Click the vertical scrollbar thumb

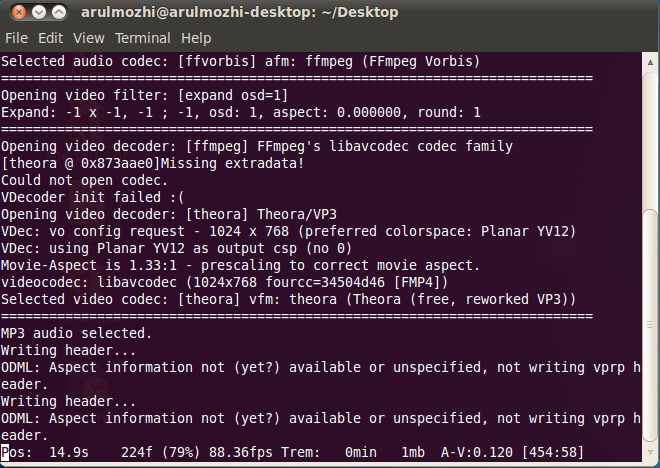click(650, 324)
